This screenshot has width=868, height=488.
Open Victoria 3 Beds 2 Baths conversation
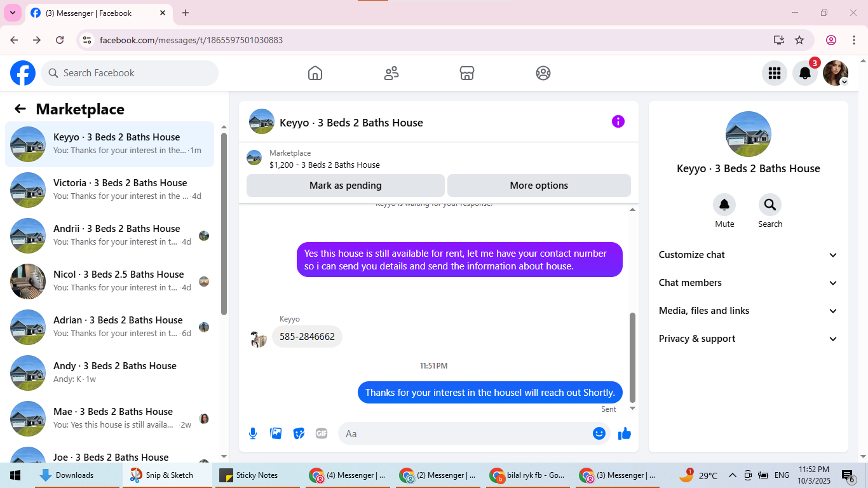110,190
